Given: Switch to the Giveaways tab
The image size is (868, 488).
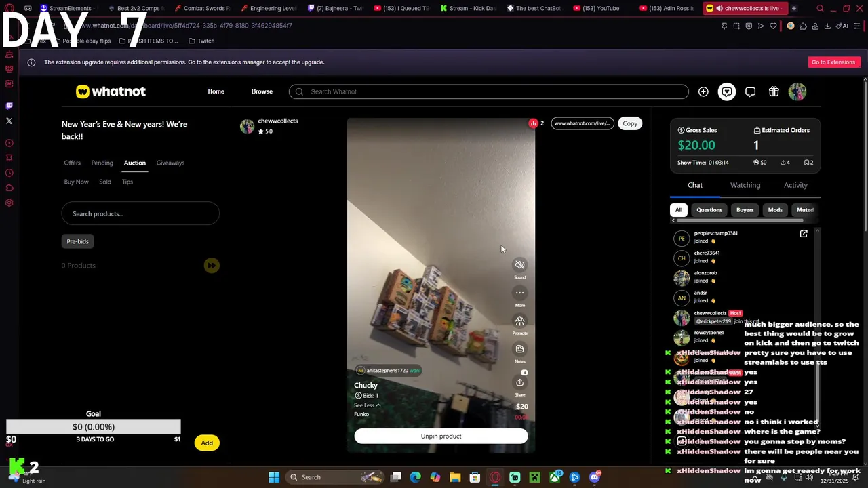Looking at the screenshot, I should [170, 163].
